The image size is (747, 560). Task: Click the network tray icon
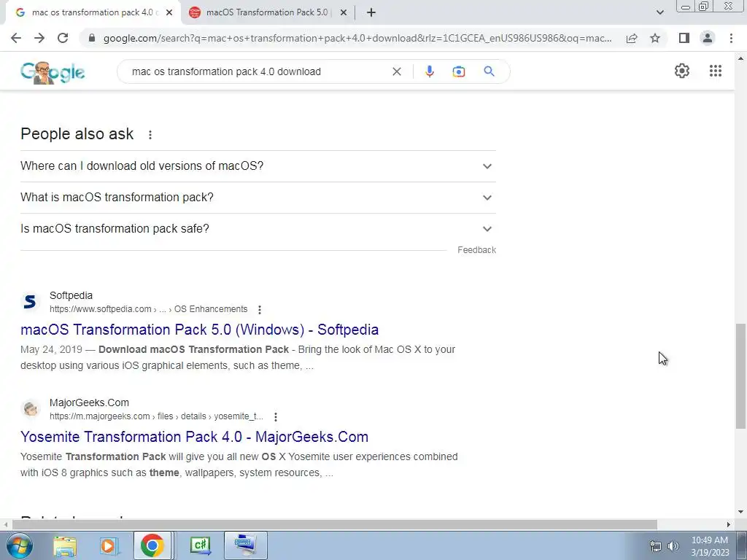click(x=656, y=546)
